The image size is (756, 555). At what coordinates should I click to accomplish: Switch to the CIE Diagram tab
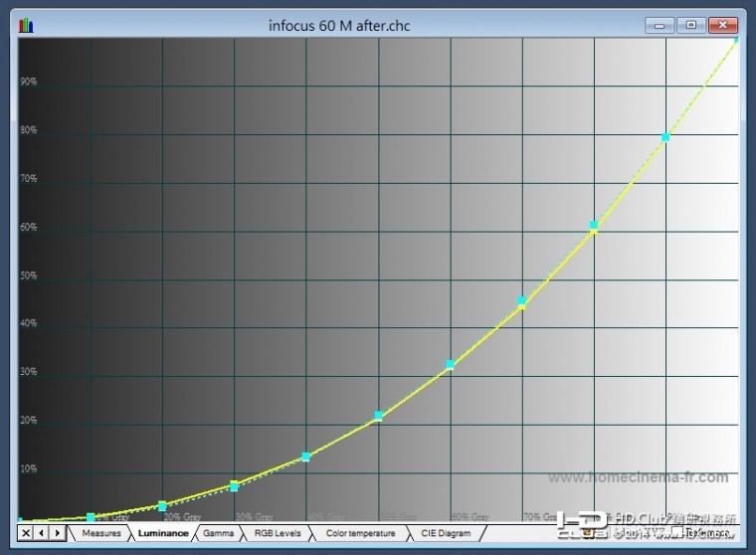pos(446,533)
